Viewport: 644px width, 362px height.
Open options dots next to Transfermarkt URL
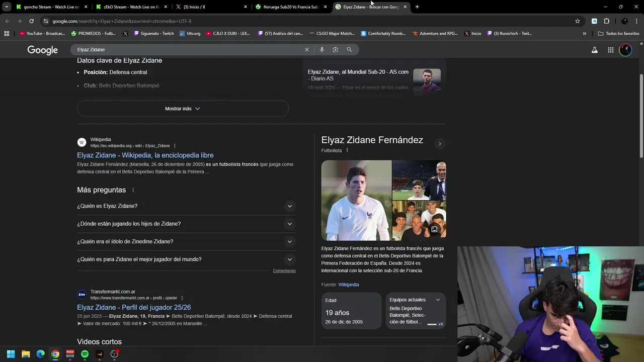point(182,298)
